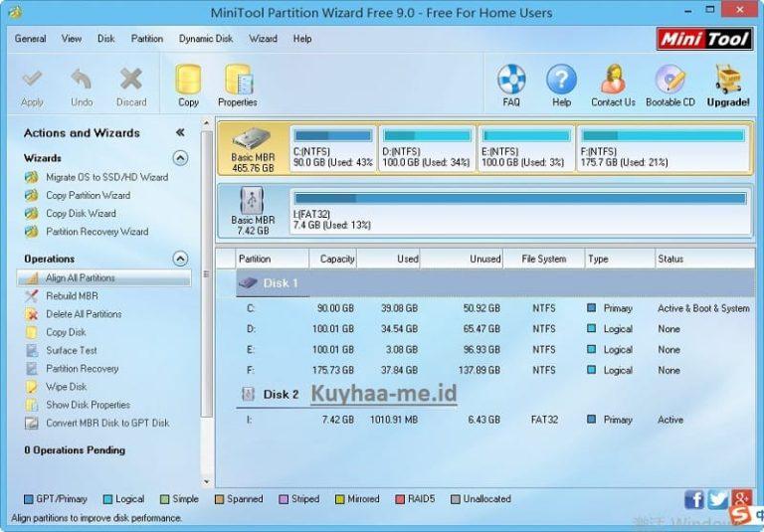This screenshot has height=532, width=764.
Task: Collapse the Operations section chevron
Action: (180, 259)
